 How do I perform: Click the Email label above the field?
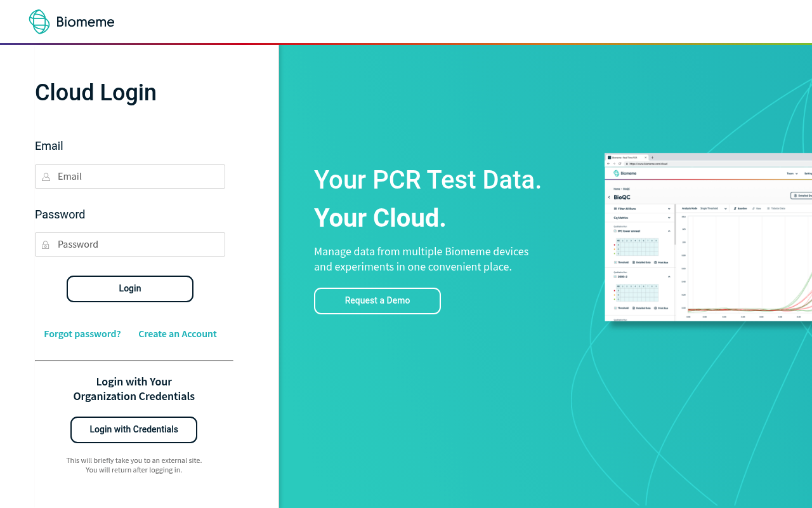click(49, 146)
